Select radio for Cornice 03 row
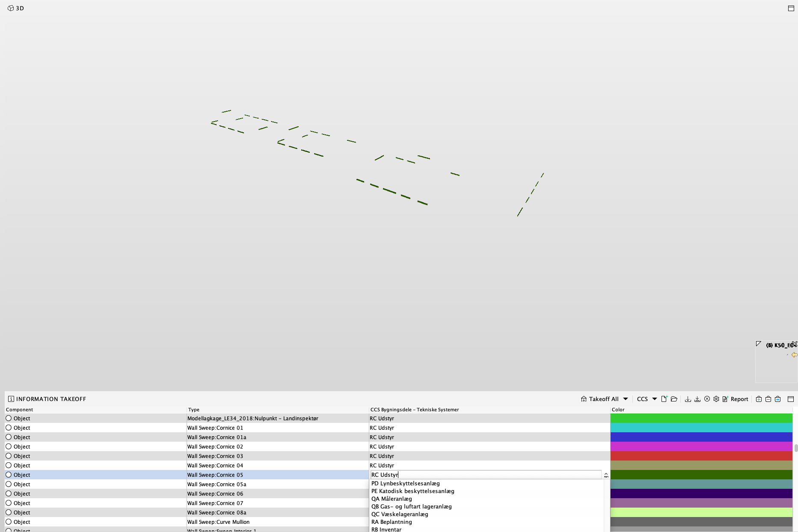The height and width of the screenshot is (532, 798). [9, 456]
